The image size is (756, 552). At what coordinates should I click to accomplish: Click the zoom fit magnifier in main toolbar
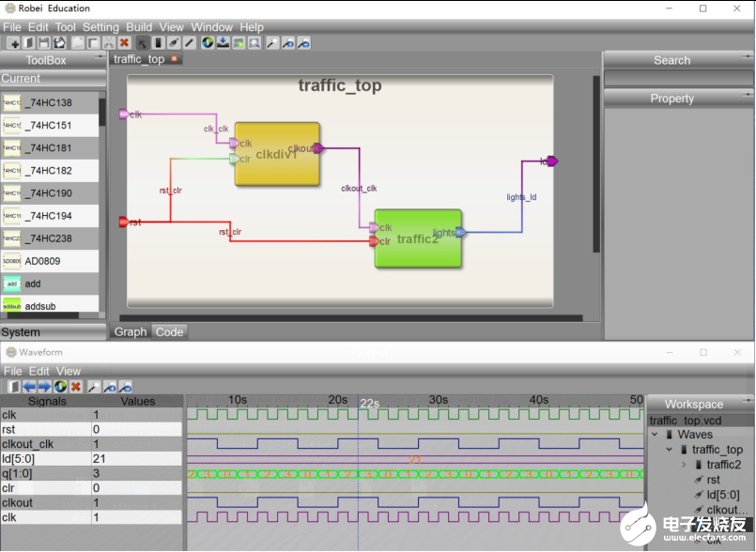pos(272,43)
